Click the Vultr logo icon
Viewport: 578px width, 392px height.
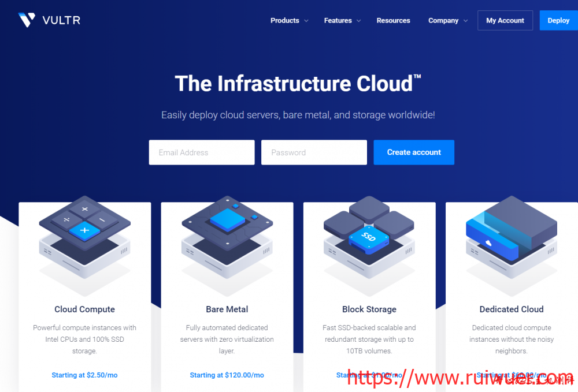point(27,20)
